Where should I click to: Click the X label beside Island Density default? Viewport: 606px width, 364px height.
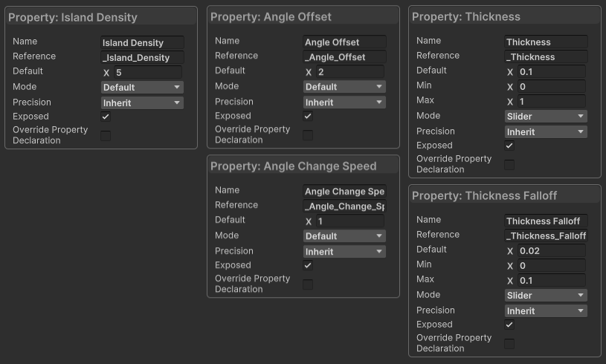point(106,73)
